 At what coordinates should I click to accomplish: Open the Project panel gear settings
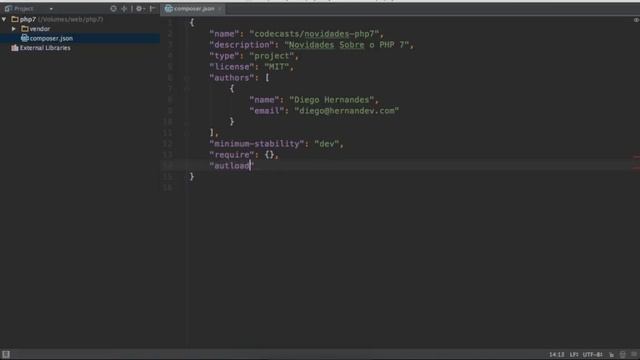[x=140, y=9]
